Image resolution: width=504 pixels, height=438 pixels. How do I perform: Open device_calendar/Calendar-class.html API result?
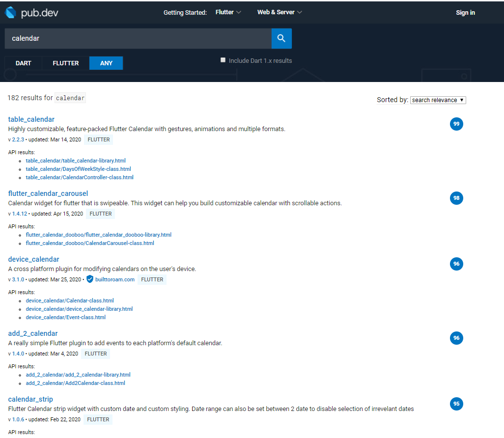(x=70, y=301)
